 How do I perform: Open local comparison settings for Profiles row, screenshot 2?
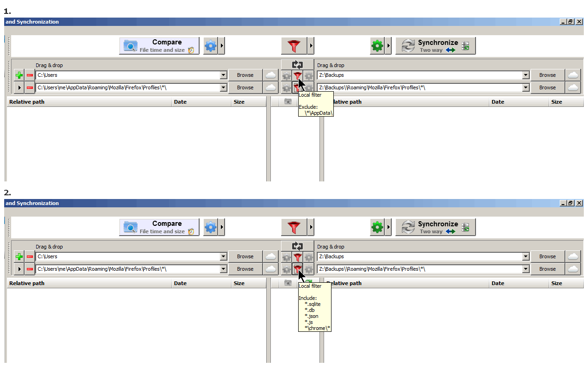[287, 269]
